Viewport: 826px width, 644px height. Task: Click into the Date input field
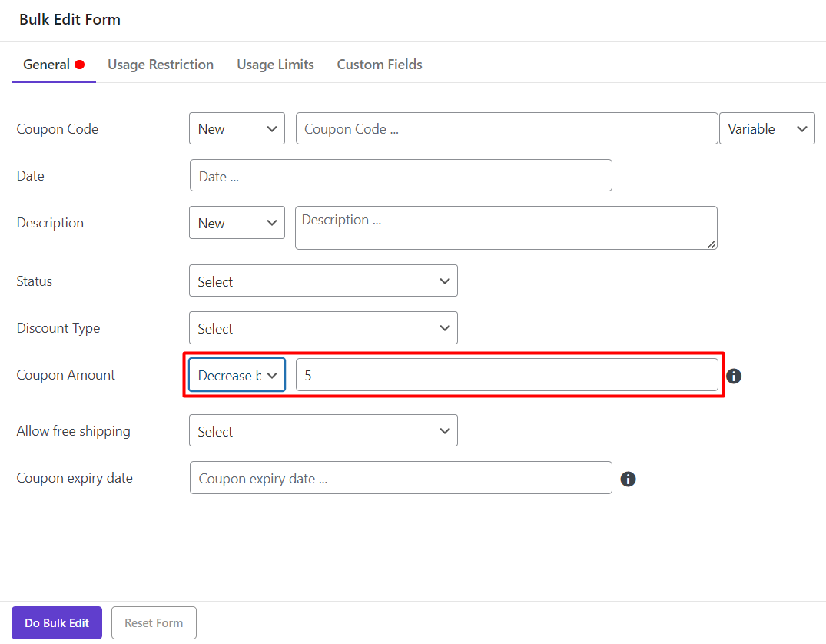pos(400,176)
